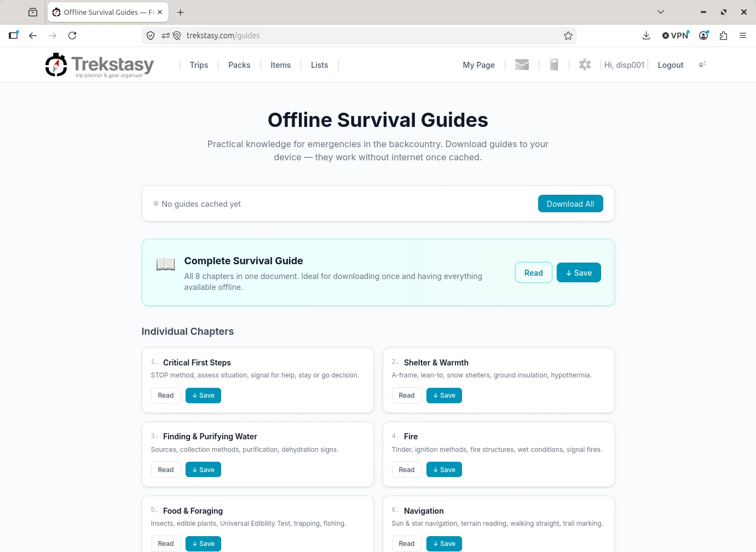Viewport: 756px width, 552px height.
Task: Click the Hi, disp001 user label
Action: pos(625,65)
